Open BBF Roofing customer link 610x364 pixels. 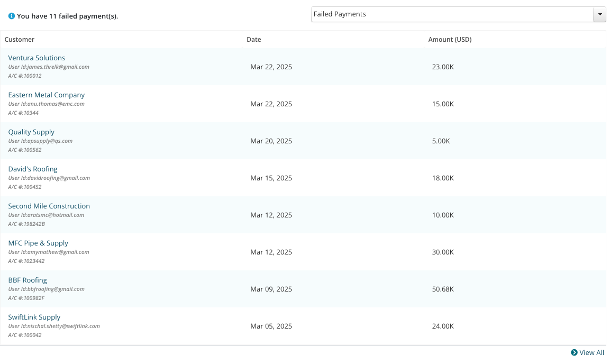(x=28, y=280)
